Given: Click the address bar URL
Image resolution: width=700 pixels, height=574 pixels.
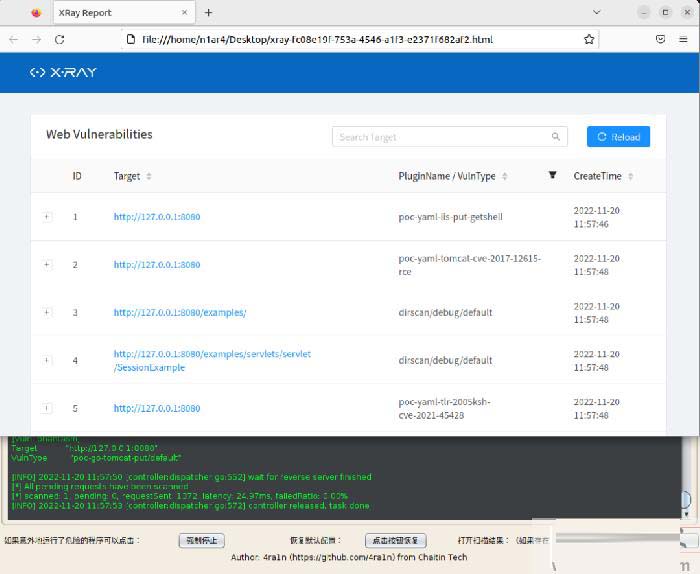Looking at the screenshot, I should click(x=317, y=39).
